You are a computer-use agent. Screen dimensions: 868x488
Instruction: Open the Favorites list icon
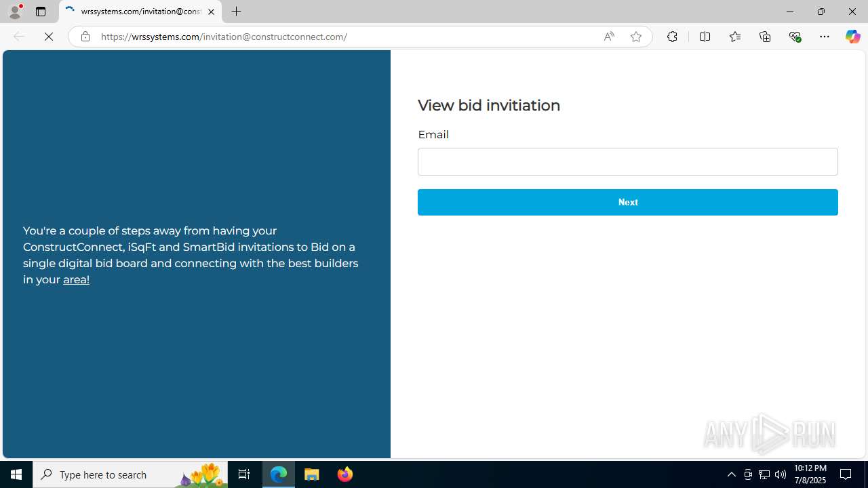(x=735, y=37)
